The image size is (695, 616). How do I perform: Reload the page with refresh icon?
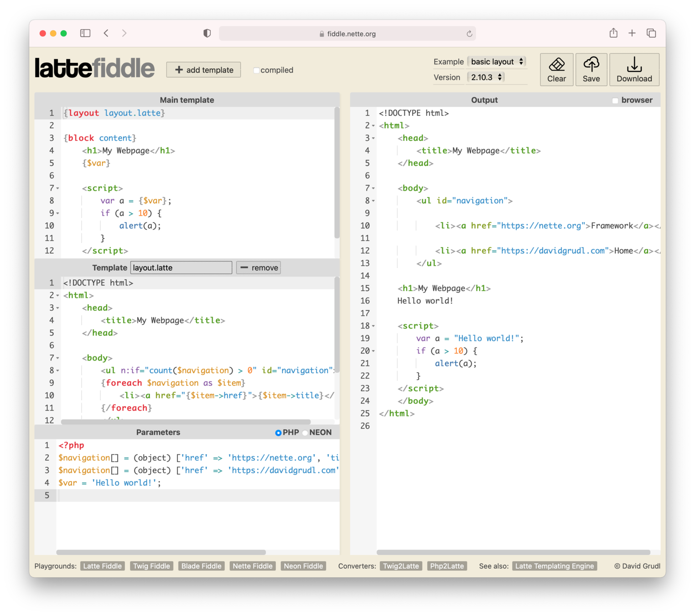pyautogui.click(x=469, y=34)
